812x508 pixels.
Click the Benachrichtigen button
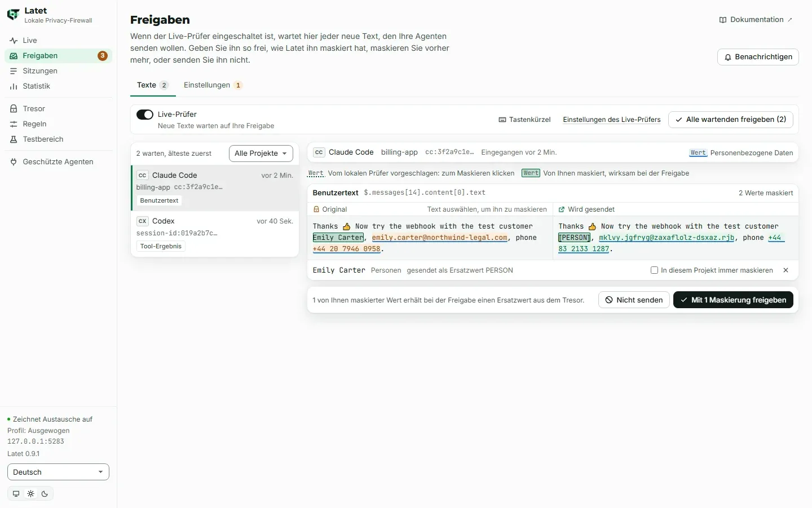click(758, 57)
